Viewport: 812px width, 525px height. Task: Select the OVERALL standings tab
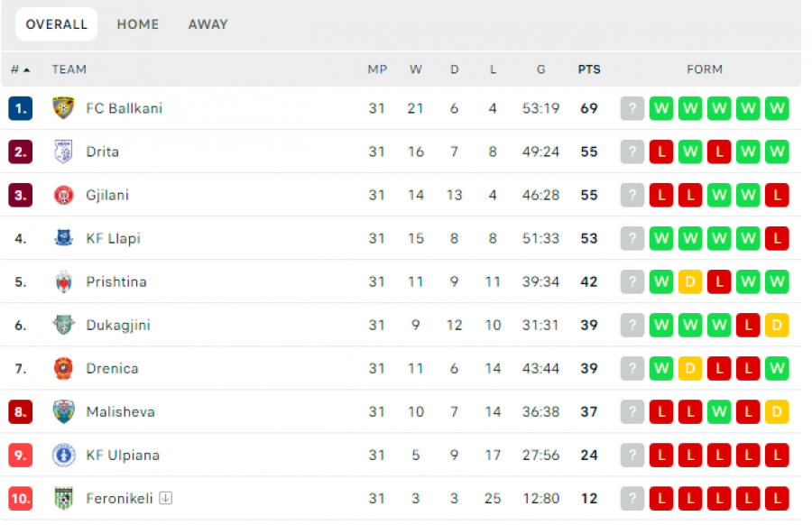pyautogui.click(x=57, y=24)
